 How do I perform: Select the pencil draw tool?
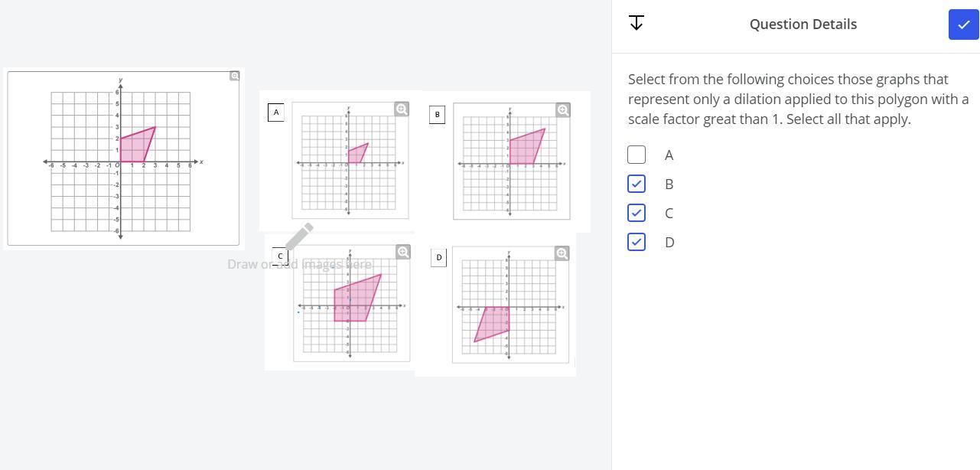point(299,236)
